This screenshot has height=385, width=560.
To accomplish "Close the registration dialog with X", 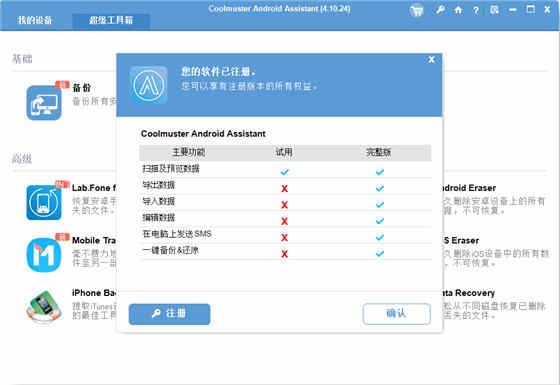I will click(x=431, y=60).
